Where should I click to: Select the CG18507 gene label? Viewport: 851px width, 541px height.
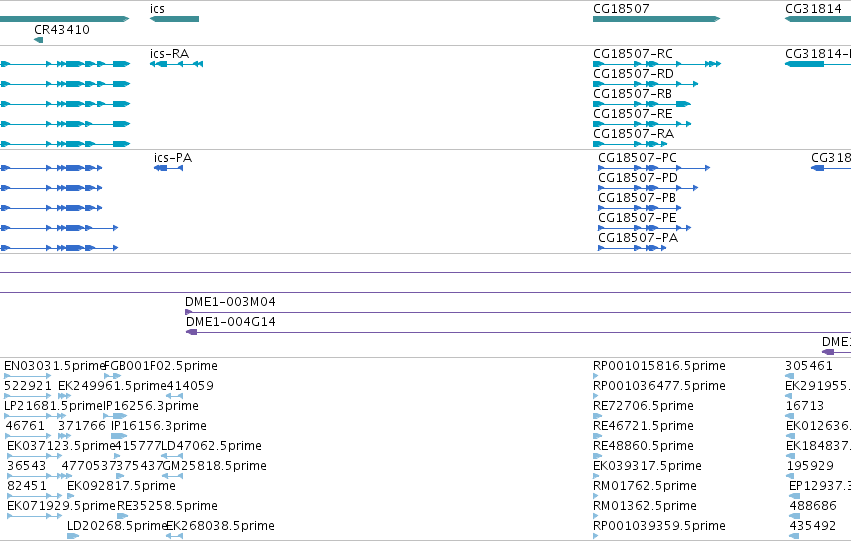point(621,9)
